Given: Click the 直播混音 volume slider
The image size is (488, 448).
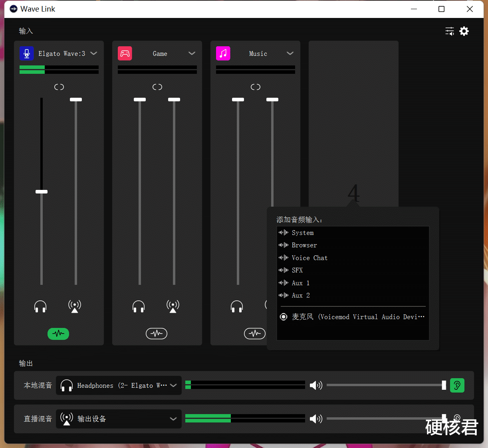Looking at the screenshot, I should pyautogui.click(x=385, y=419).
